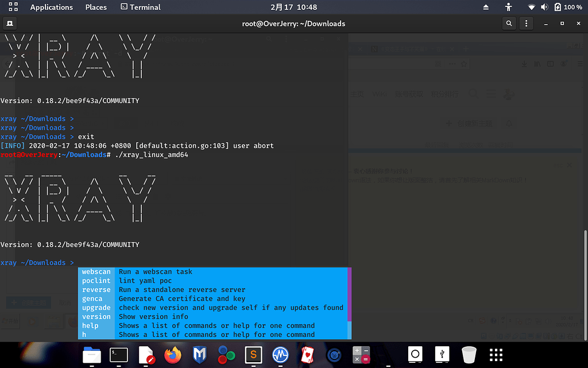Click the accessibility icon in the top bar
Viewport: 588px width, 368px height.
tap(509, 7)
